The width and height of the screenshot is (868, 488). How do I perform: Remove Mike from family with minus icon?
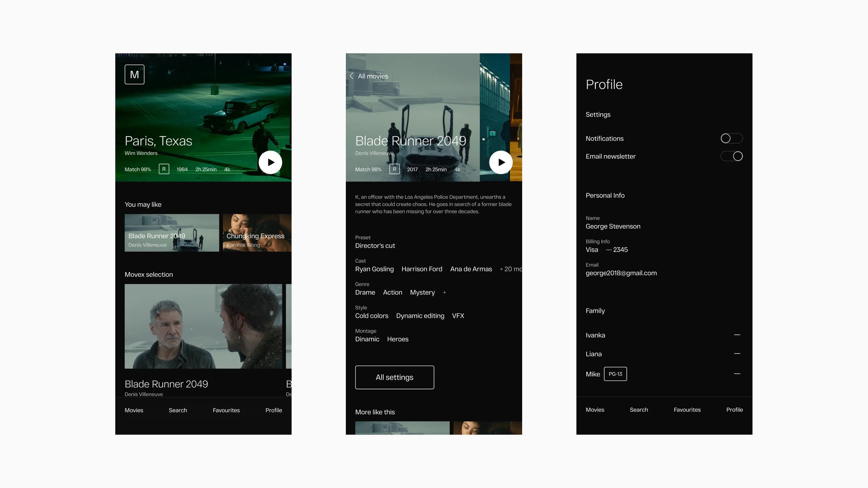pos(737,374)
